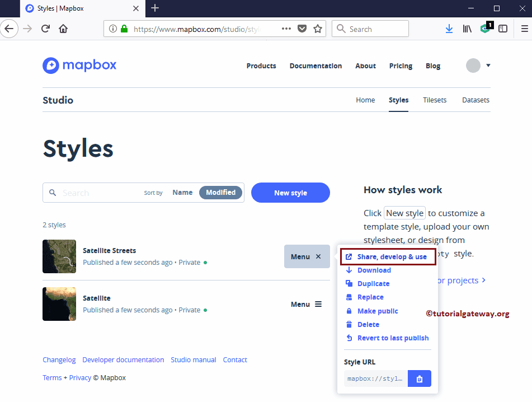The width and height of the screenshot is (532, 402).
Task: Go to browser home icon
Action: point(63,29)
